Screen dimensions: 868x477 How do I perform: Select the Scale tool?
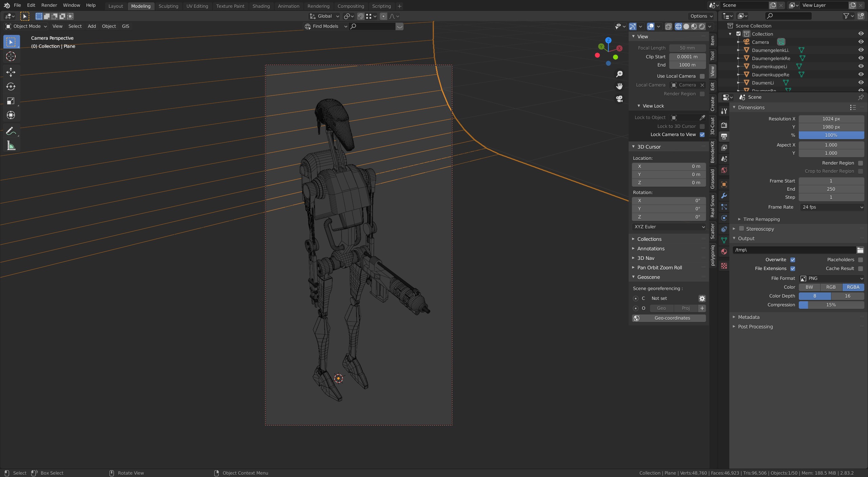tap(11, 101)
